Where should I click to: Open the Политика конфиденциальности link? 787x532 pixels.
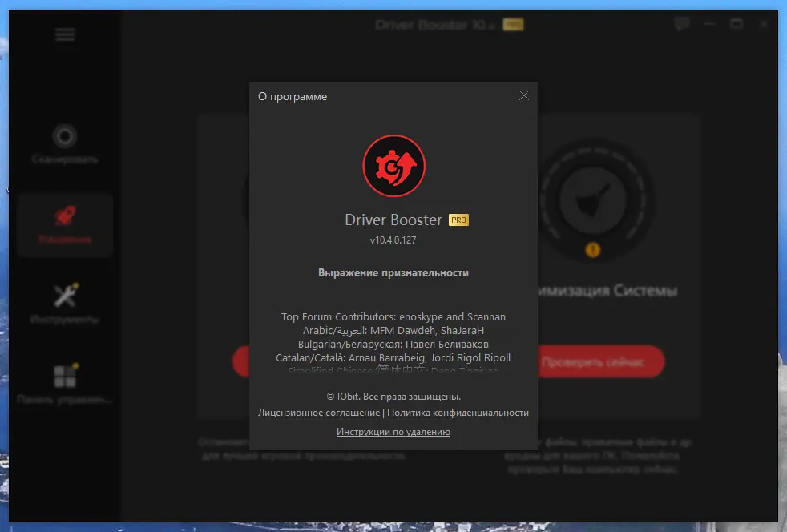coord(458,413)
